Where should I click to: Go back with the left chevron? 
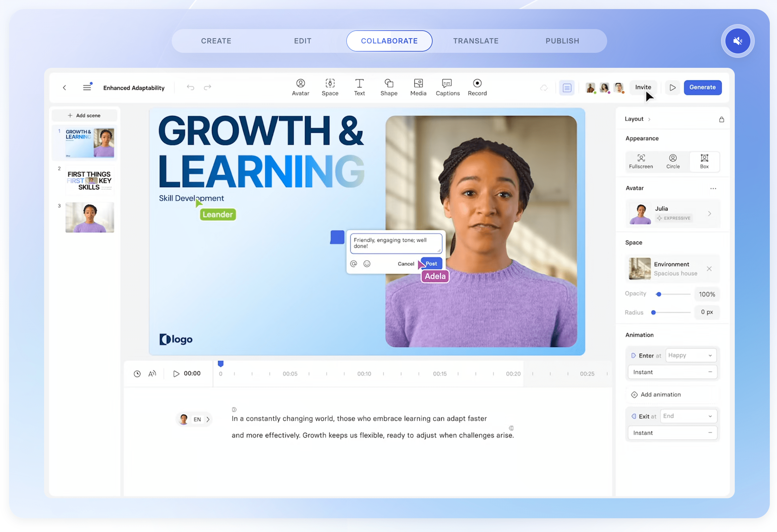[x=64, y=88]
